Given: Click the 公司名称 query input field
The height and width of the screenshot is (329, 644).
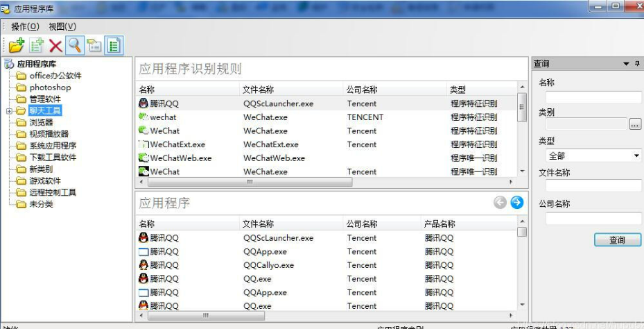Looking at the screenshot, I should 593,218.
